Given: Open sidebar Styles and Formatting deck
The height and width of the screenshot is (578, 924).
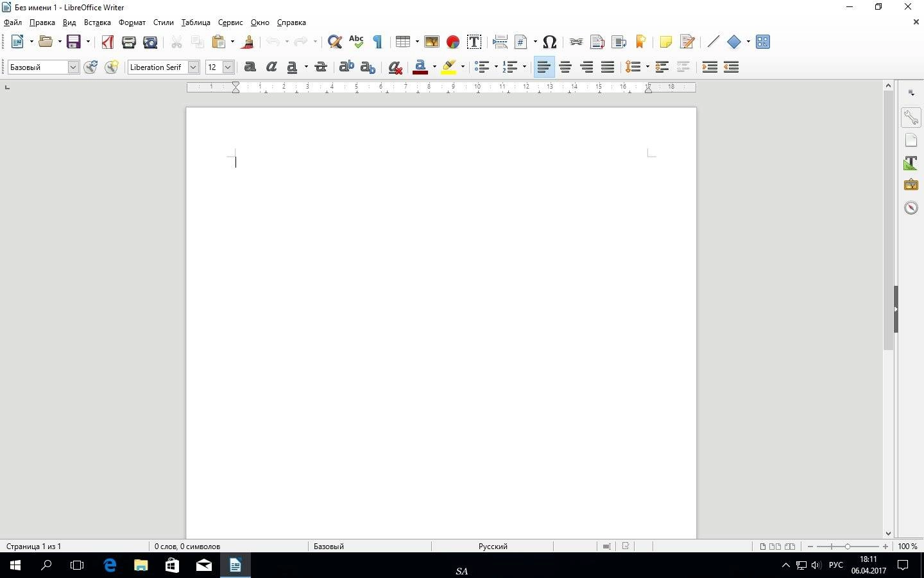Looking at the screenshot, I should 911,162.
